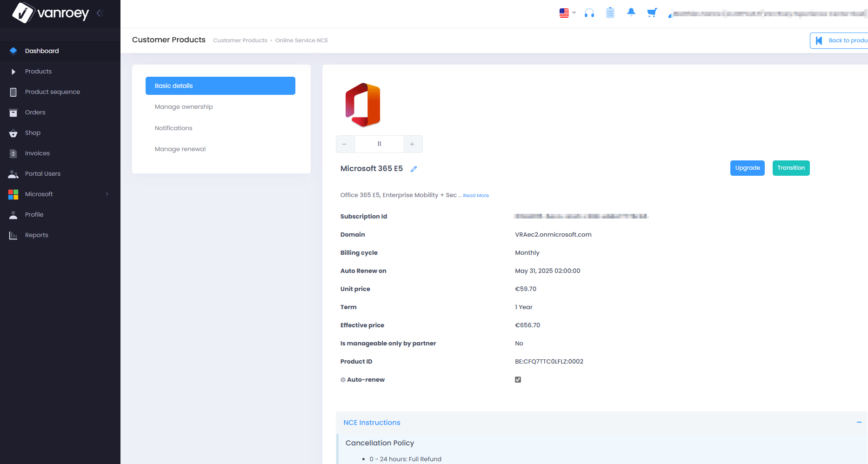
Task: Collapse the NCE Instructions section
Action: tap(859, 423)
